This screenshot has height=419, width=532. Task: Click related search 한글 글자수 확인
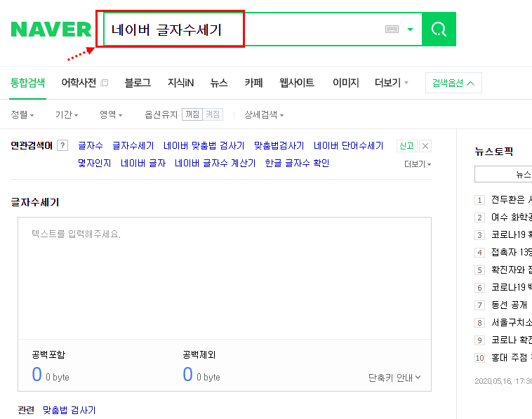pos(297,164)
